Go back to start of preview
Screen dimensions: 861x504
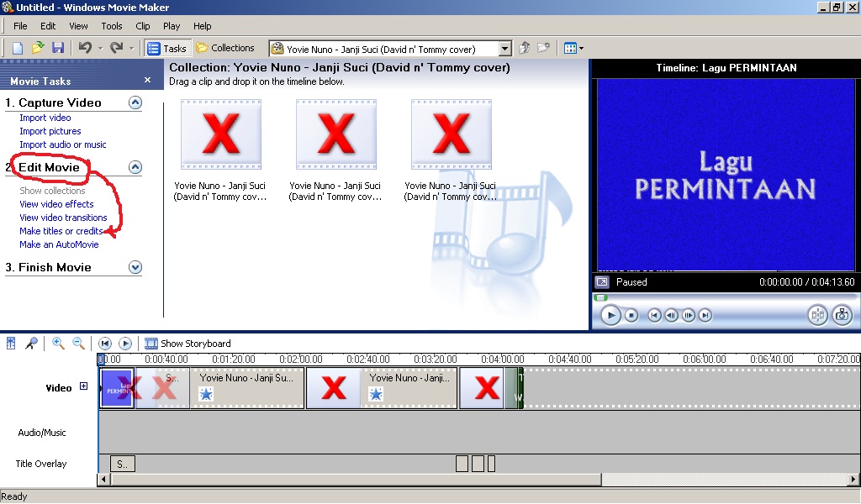click(654, 315)
